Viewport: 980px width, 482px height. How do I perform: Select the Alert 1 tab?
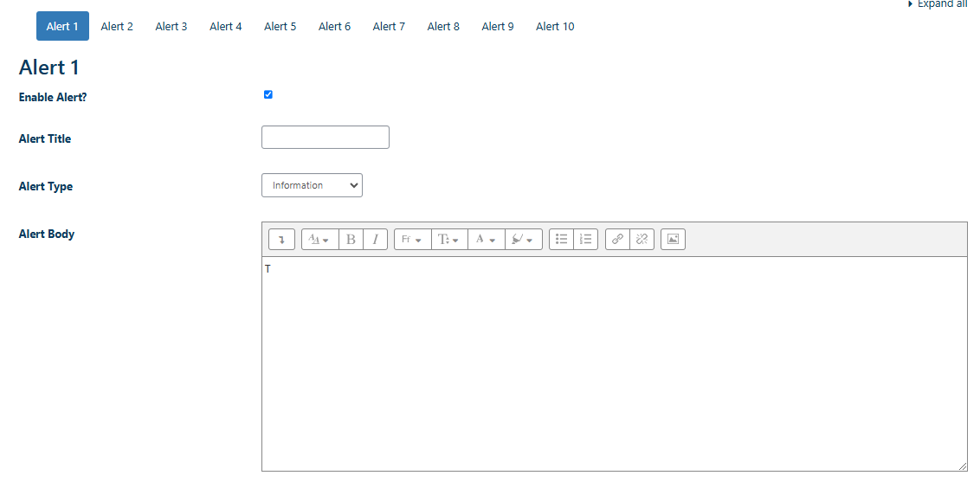click(x=62, y=26)
